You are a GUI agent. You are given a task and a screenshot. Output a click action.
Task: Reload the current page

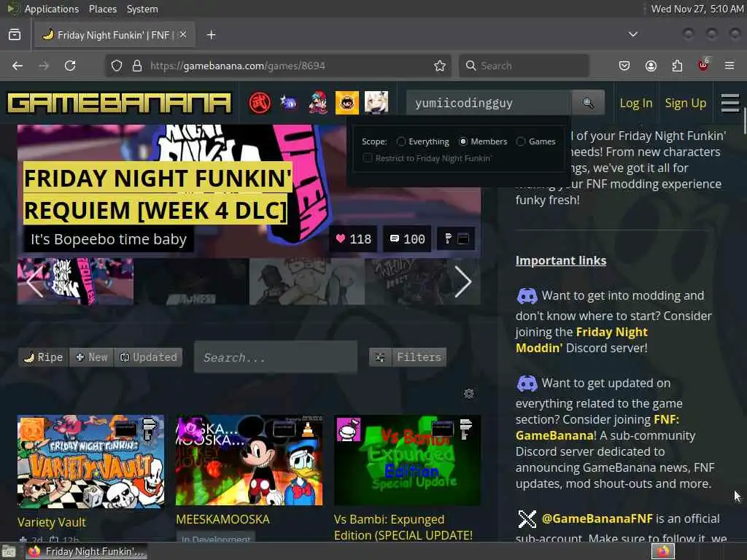click(x=70, y=66)
